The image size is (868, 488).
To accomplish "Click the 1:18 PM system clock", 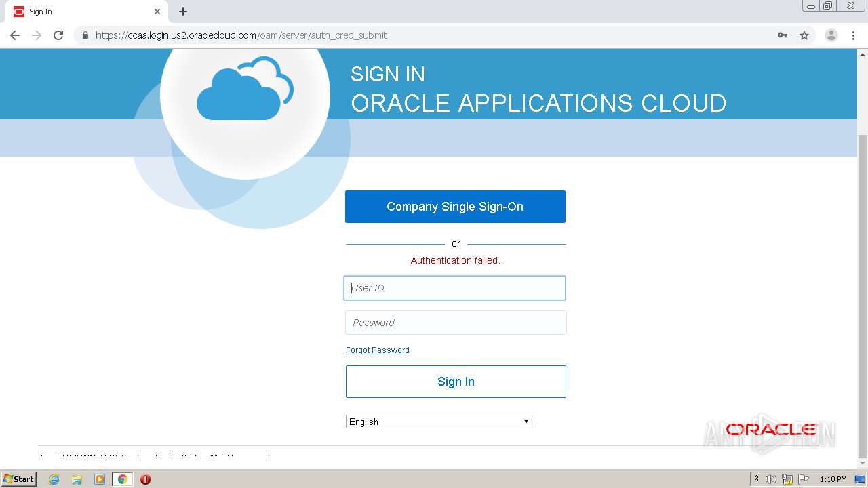I will 833,479.
